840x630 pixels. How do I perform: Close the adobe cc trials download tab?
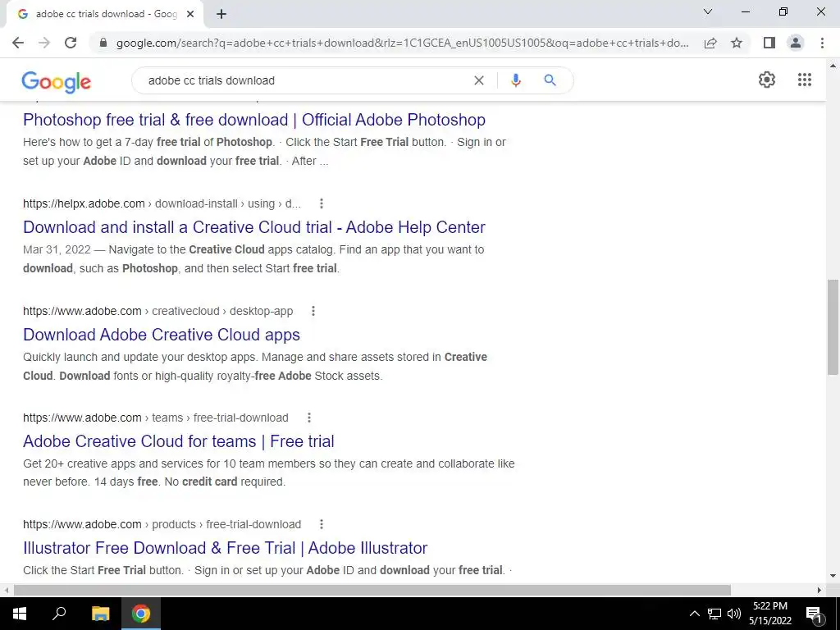click(x=190, y=15)
